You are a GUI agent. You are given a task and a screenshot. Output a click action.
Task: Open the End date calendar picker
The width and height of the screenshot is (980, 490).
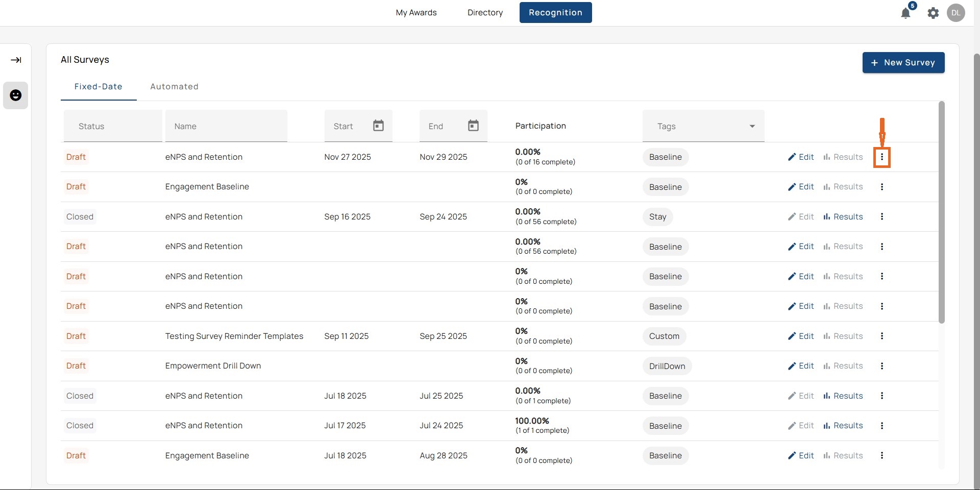tap(473, 126)
